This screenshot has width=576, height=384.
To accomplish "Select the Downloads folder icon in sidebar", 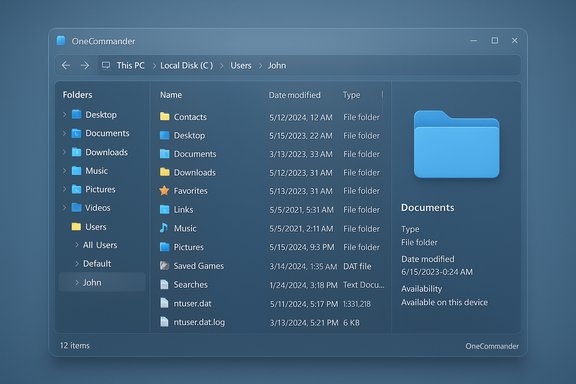I will click(76, 152).
